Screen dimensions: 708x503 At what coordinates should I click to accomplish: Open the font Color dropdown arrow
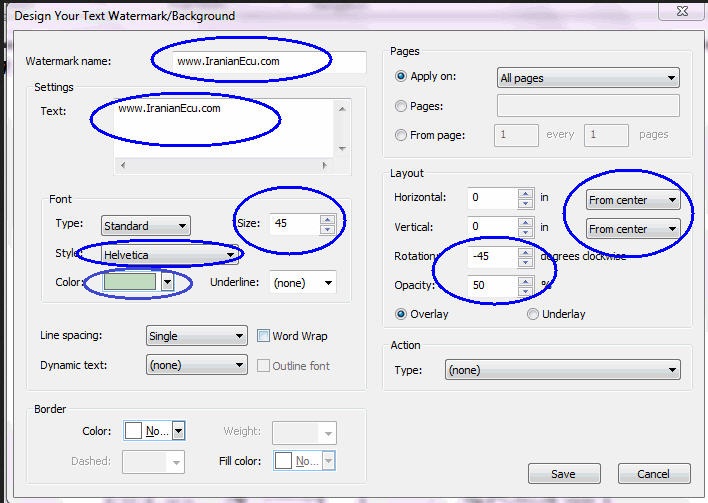click(168, 282)
